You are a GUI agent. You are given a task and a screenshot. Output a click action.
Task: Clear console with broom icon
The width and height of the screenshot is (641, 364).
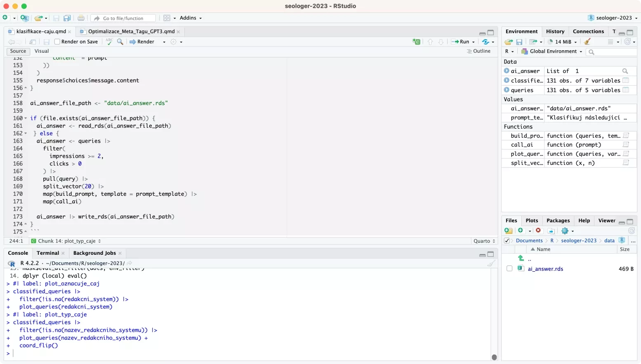(x=491, y=263)
